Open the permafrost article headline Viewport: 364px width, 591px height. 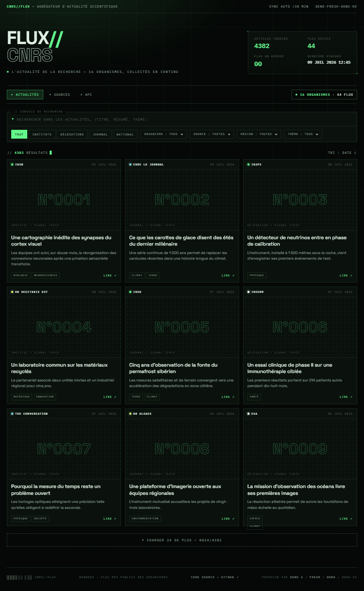173,368
